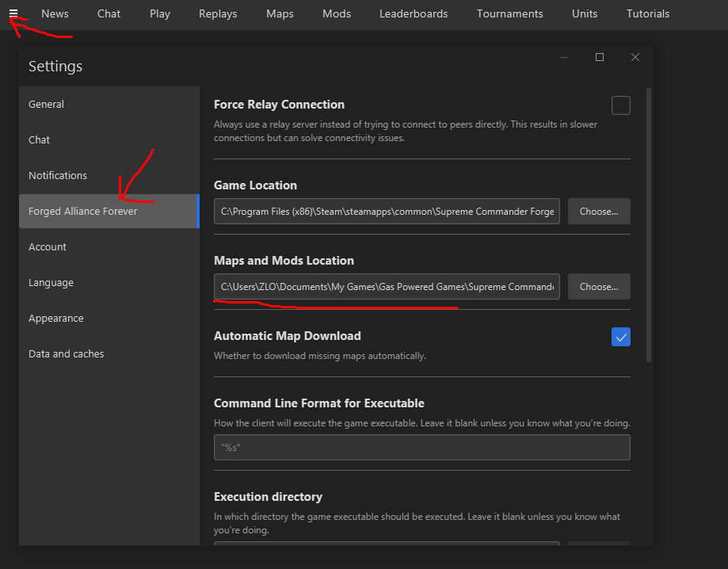
Task: Focus the Game Location path field
Action: 387,212
